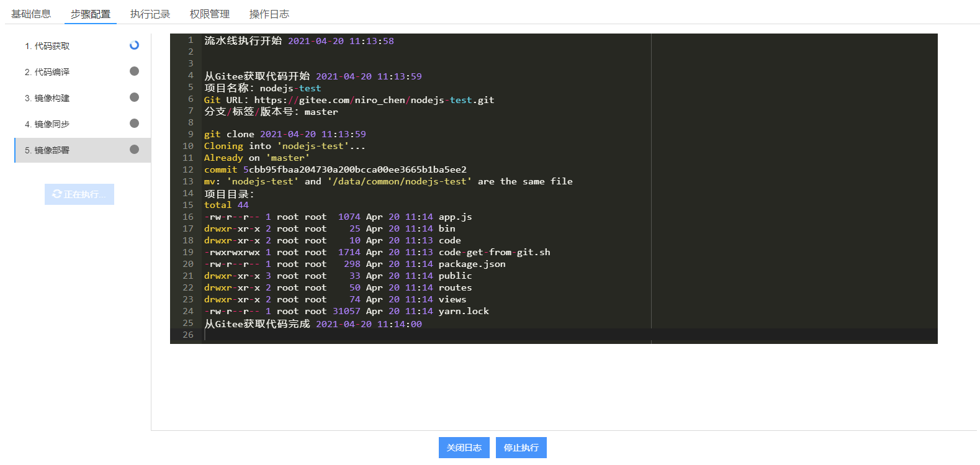Click the 关闭日志 button
The width and height of the screenshot is (980, 465).
click(464, 448)
